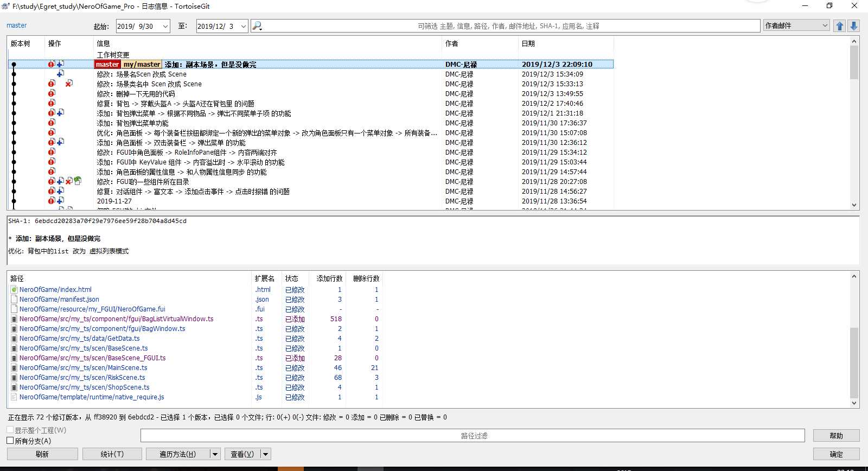Click the magnifier filter-options icon

[x=257, y=26]
